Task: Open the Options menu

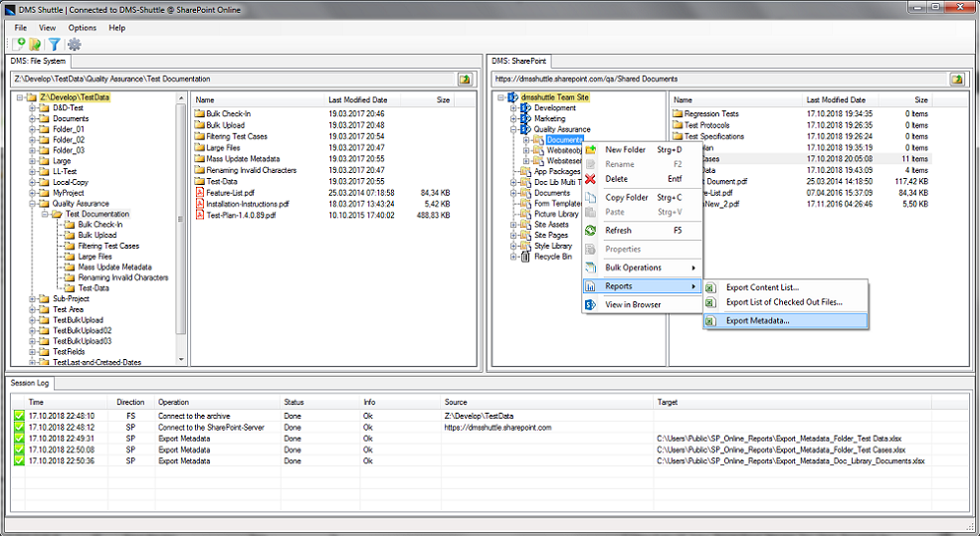Action: click(83, 28)
